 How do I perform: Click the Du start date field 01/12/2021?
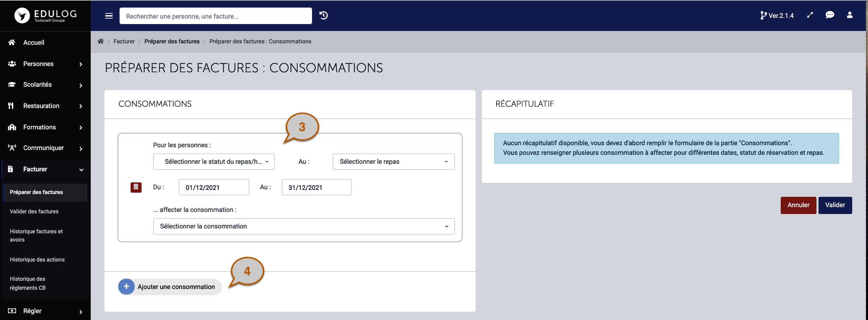coord(214,187)
